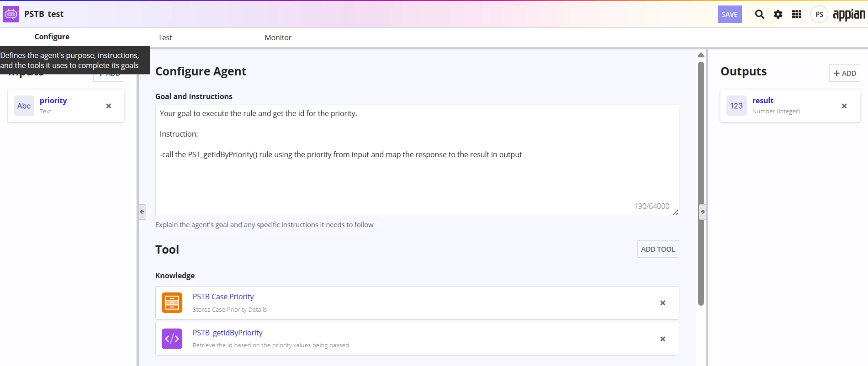Click the Tool section heading
868x366 pixels.
coord(167,249)
